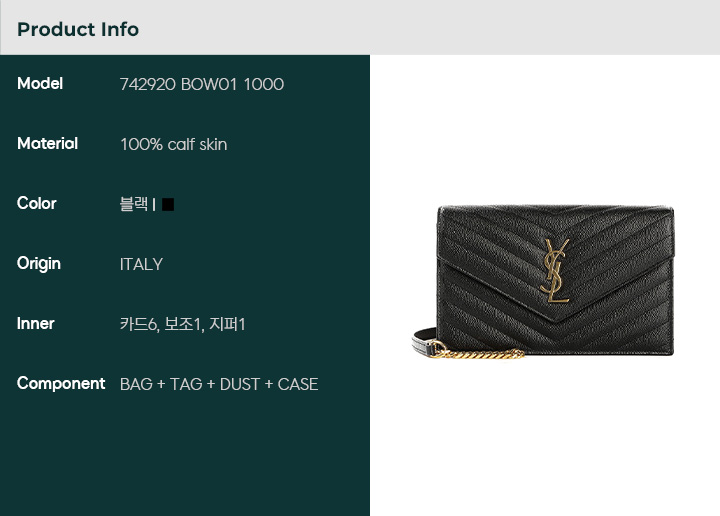
Task: Click the black color swatch square
Action: pyautogui.click(x=168, y=204)
